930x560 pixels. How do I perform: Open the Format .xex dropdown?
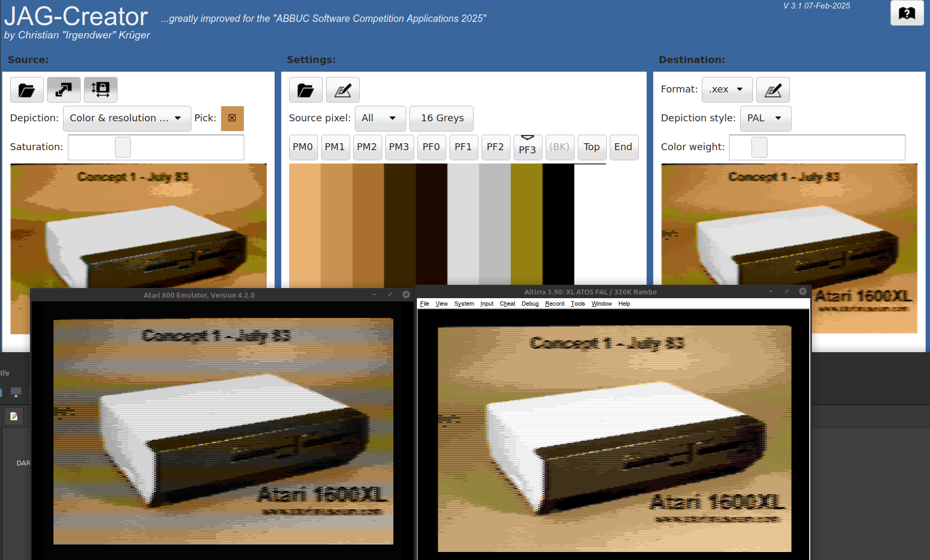pos(727,90)
